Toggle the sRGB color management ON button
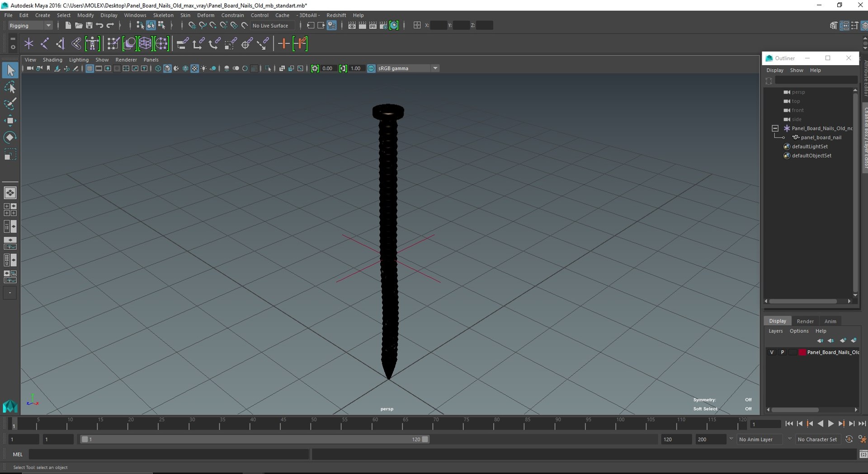 (371, 68)
